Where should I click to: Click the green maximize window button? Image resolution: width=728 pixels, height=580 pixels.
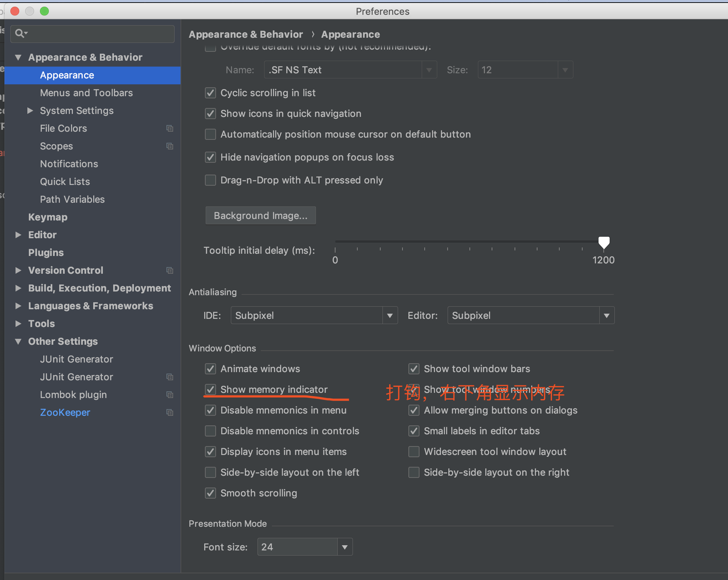(44, 11)
